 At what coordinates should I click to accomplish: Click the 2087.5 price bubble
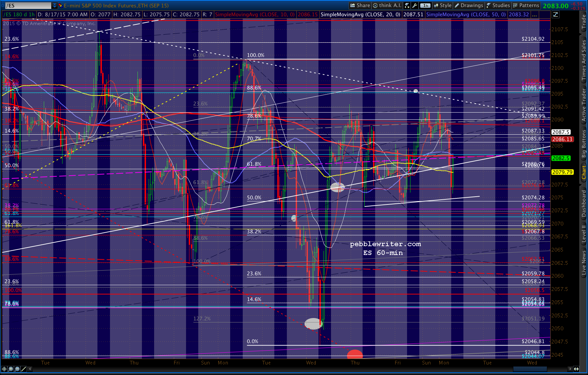pos(561,132)
